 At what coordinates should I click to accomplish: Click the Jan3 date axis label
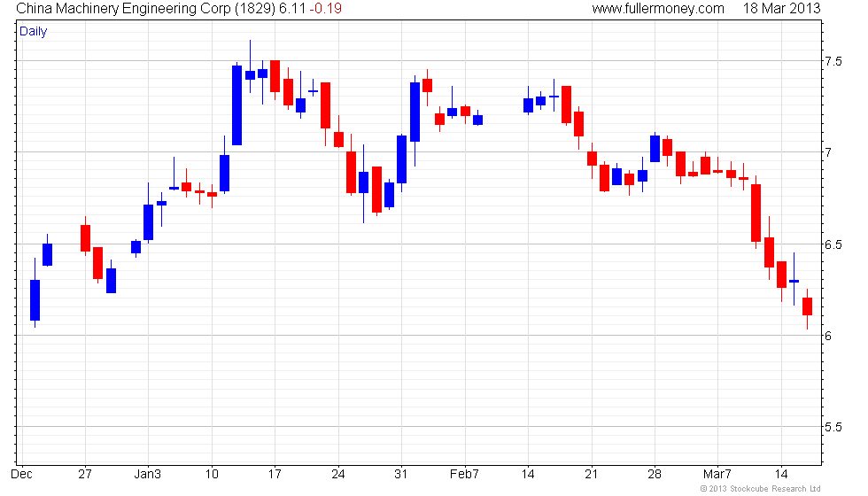[x=148, y=475]
